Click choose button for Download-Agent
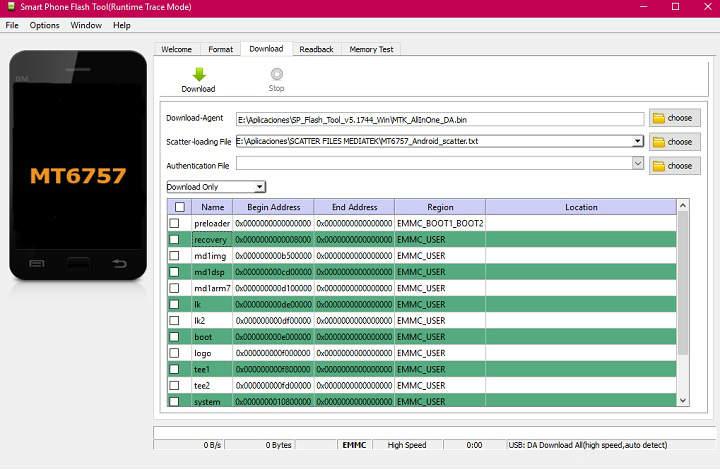This screenshot has width=720, height=469. (675, 118)
